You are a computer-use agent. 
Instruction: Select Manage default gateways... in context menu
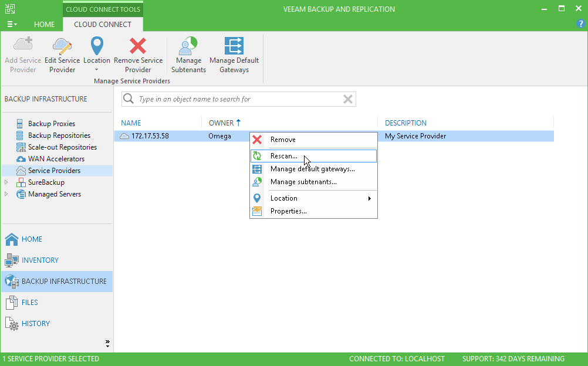313,169
